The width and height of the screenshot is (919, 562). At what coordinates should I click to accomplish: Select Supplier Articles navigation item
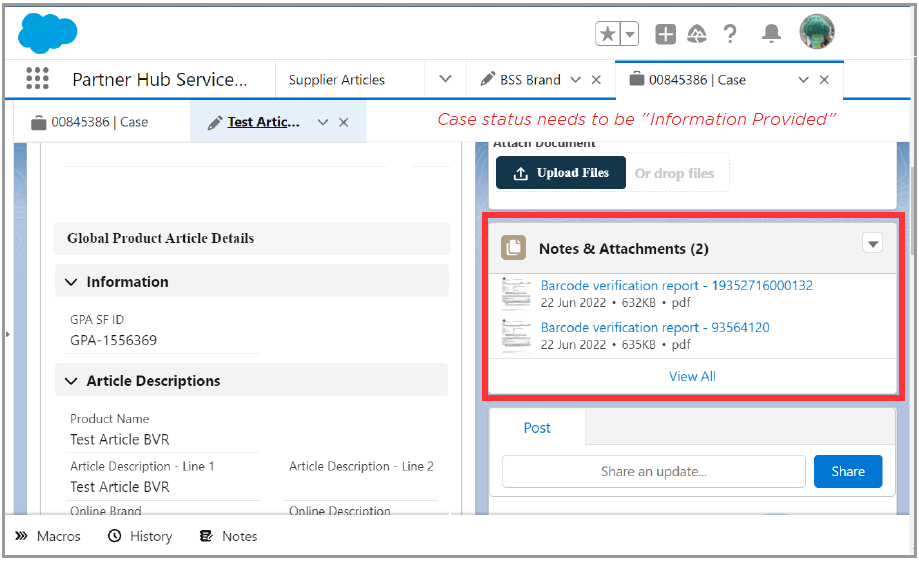[x=336, y=80]
